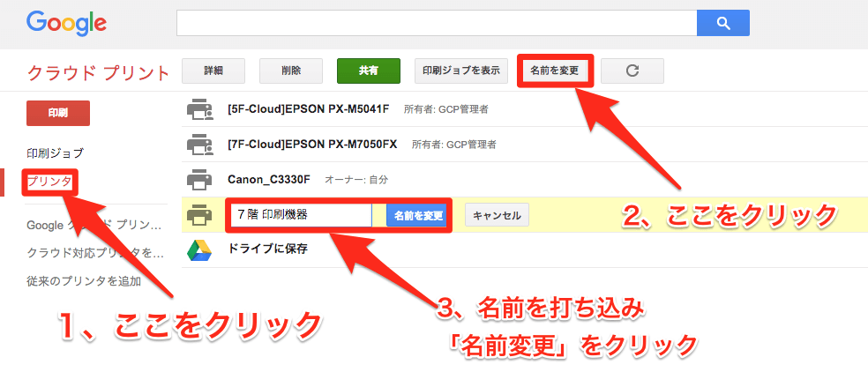The width and height of the screenshot is (868, 372).
Task: Open 印刷ジョブ in the sidebar
Action: click(x=55, y=153)
